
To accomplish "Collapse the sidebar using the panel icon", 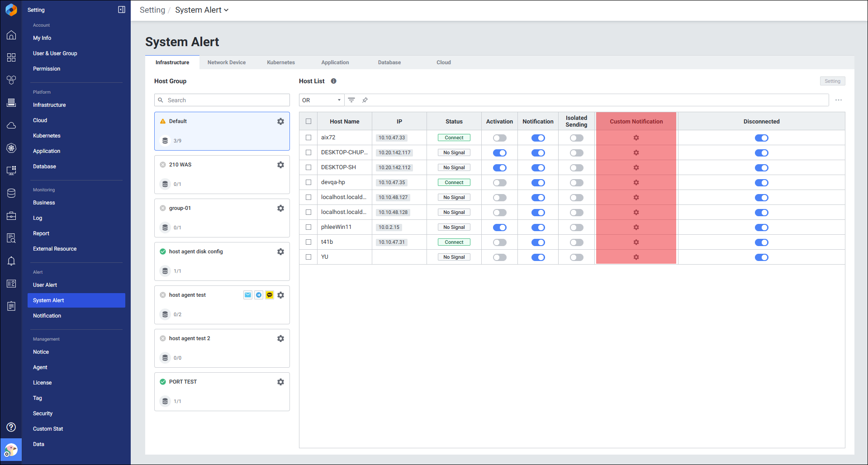I will click(122, 9).
